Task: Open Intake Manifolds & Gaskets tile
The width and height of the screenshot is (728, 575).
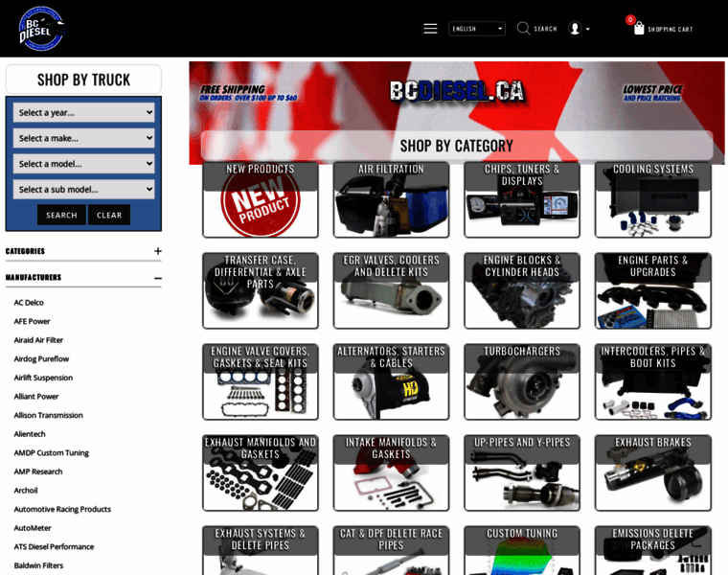Action: (x=392, y=472)
